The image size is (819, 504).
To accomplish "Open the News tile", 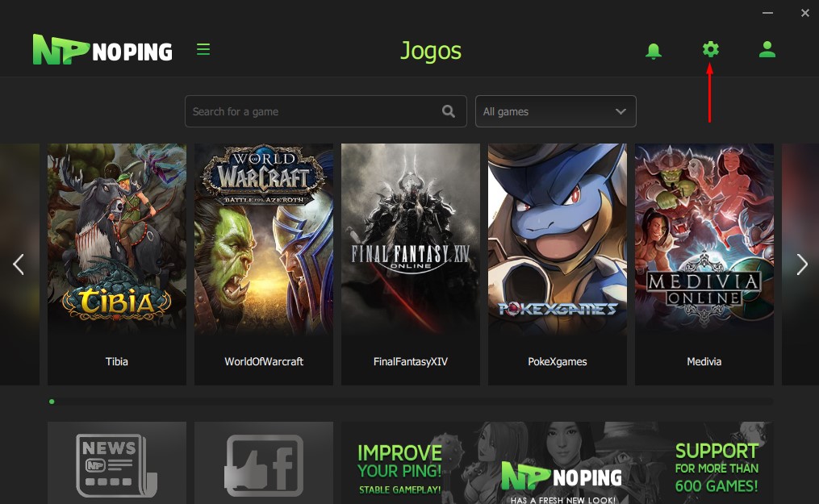I will [x=116, y=463].
